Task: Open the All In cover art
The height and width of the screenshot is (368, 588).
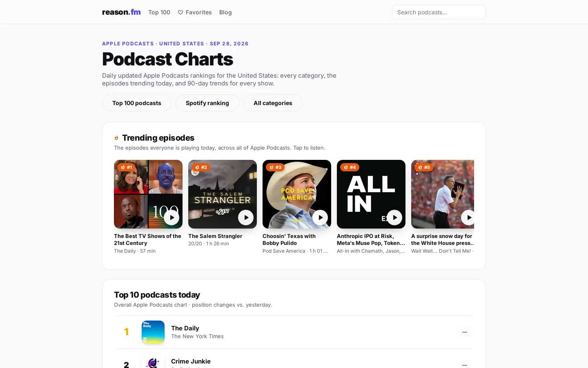Action: (371, 194)
